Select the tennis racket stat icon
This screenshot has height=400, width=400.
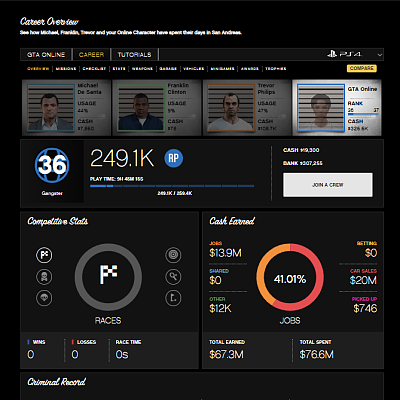pos(173,277)
